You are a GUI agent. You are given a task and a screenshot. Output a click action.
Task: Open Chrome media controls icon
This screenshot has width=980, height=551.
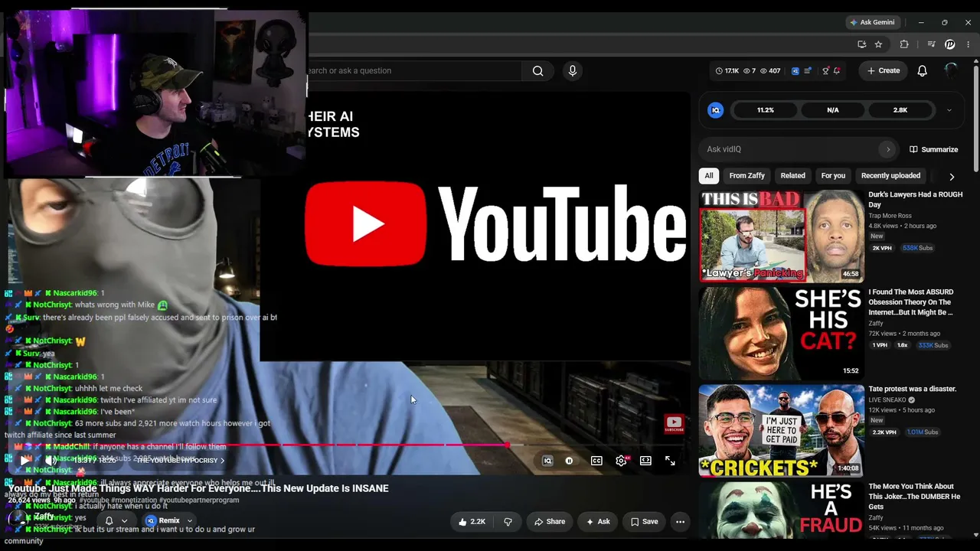pyautogui.click(x=931, y=44)
